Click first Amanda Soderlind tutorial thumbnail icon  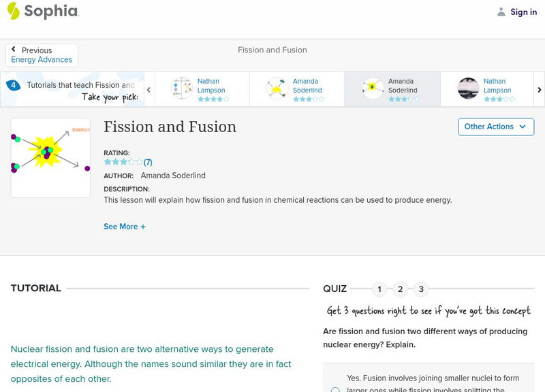277,88
